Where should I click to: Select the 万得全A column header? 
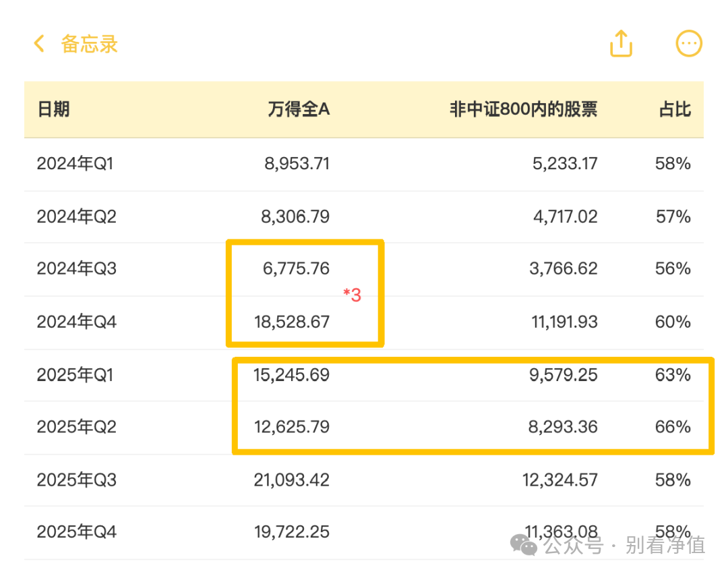click(299, 109)
